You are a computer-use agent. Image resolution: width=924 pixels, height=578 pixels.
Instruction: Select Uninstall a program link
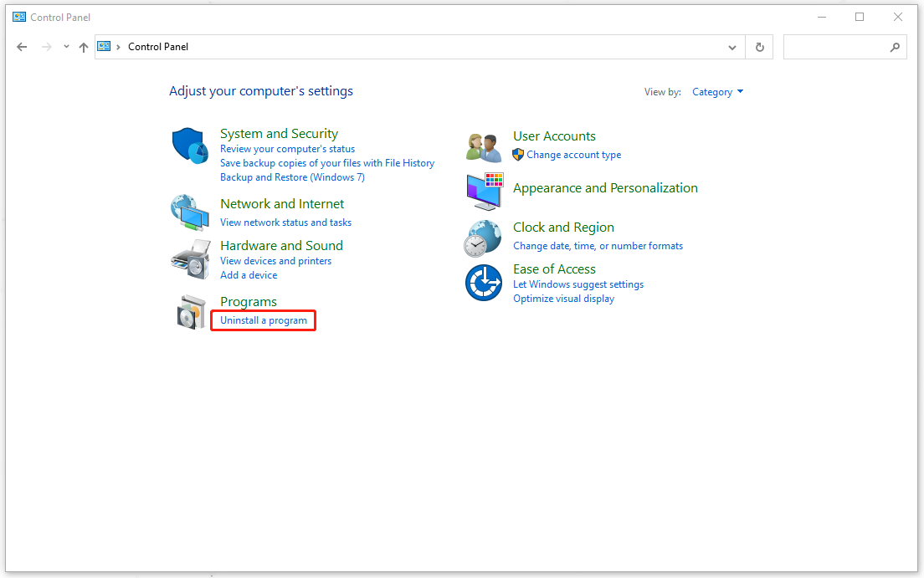(264, 320)
